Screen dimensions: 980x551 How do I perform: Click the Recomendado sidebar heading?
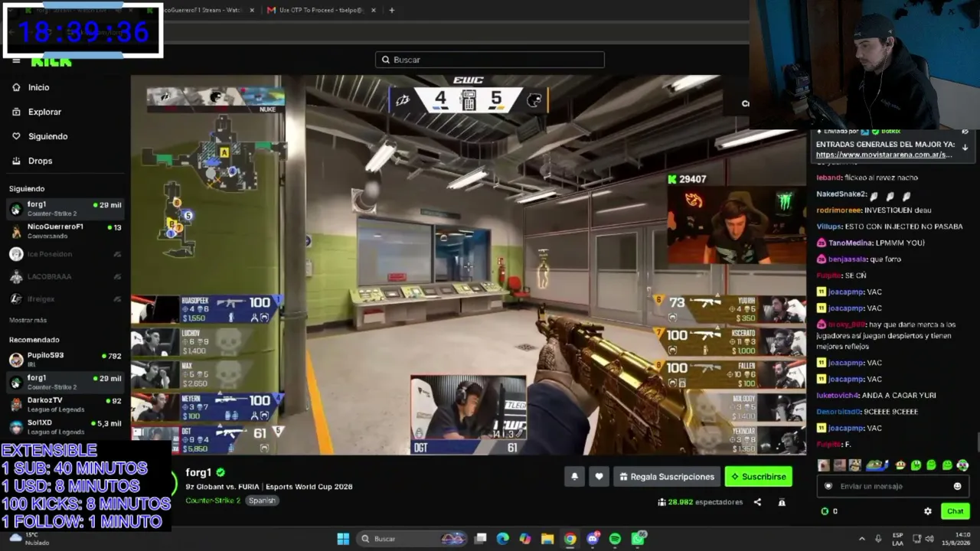[x=34, y=340]
